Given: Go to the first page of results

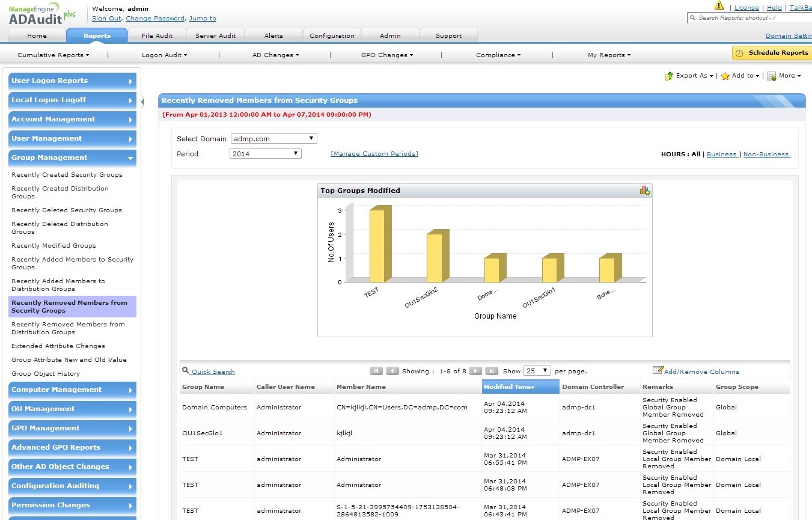Looking at the screenshot, I should pos(376,371).
